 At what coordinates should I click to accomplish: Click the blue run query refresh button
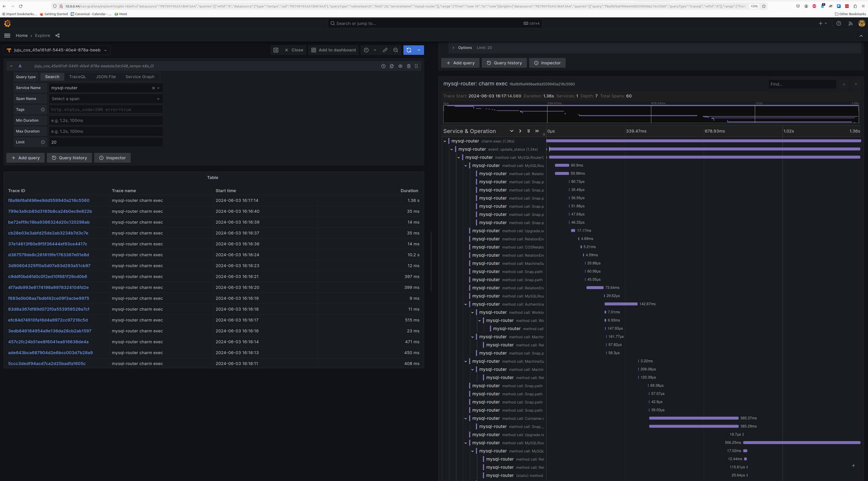coord(409,50)
